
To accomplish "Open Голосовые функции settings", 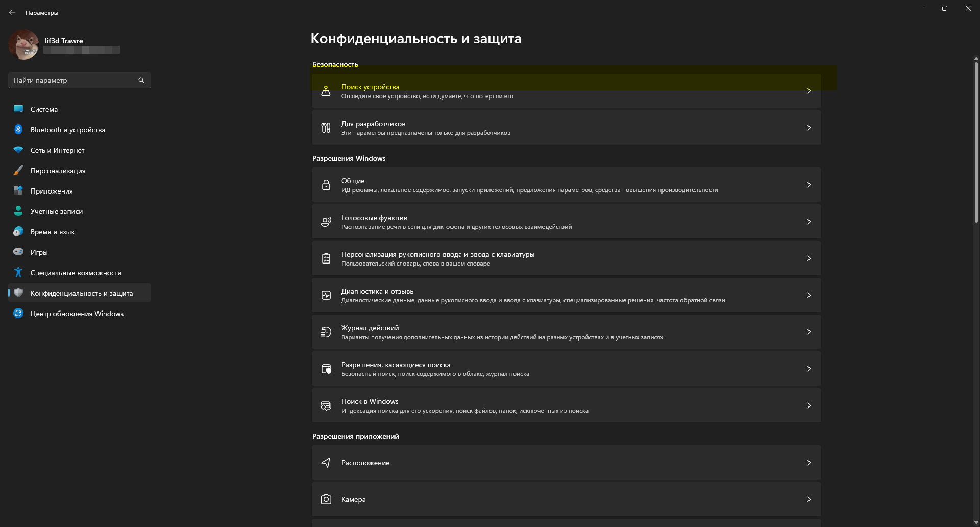I will tap(567, 222).
